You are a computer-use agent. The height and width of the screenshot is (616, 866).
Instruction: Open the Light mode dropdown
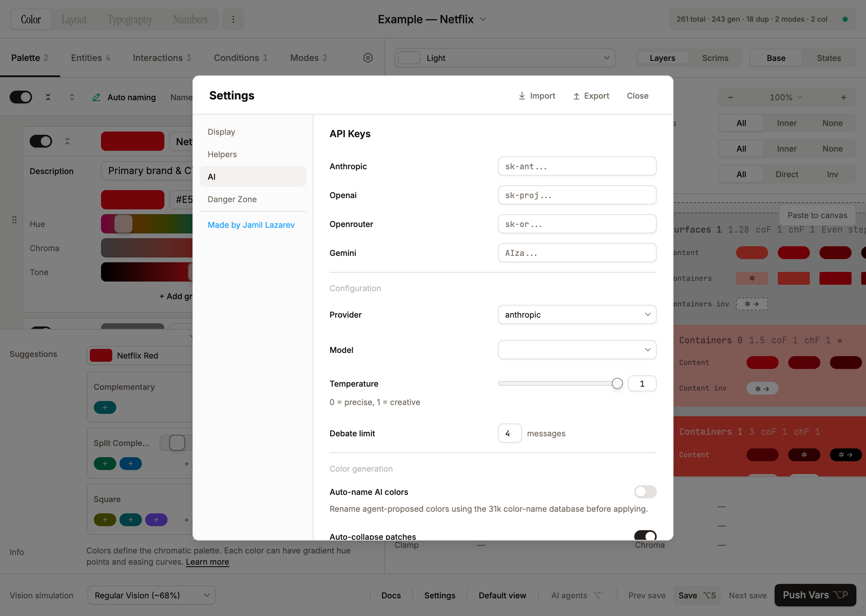[x=505, y=58]
